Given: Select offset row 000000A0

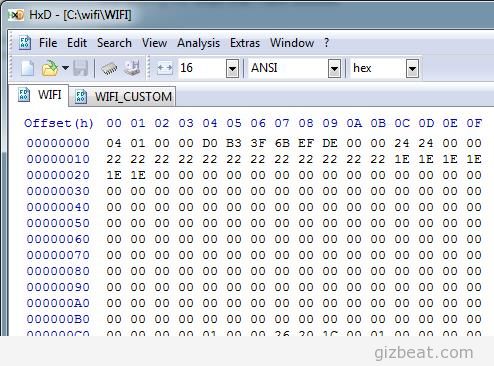Looking at the screenshot, I should [x=58, y=303].
